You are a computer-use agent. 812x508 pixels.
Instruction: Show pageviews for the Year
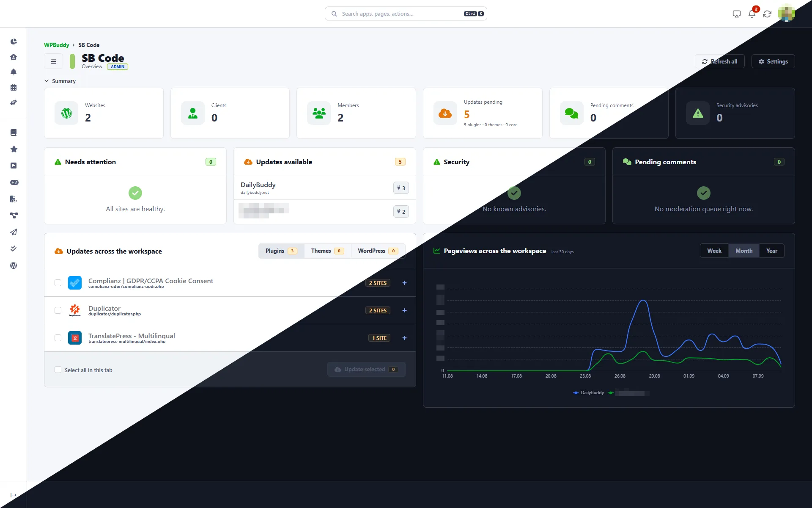pos(772,251)
